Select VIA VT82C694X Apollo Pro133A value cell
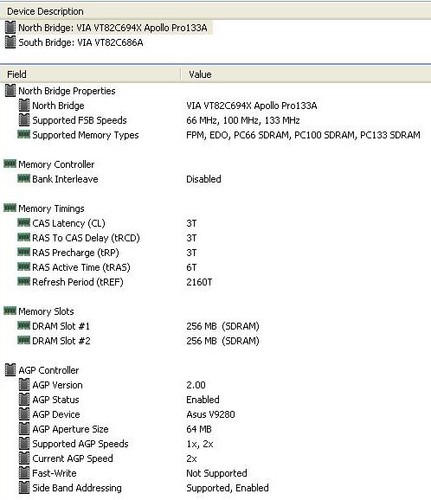Viewport: 431px width, 500px height. [252, 106]
